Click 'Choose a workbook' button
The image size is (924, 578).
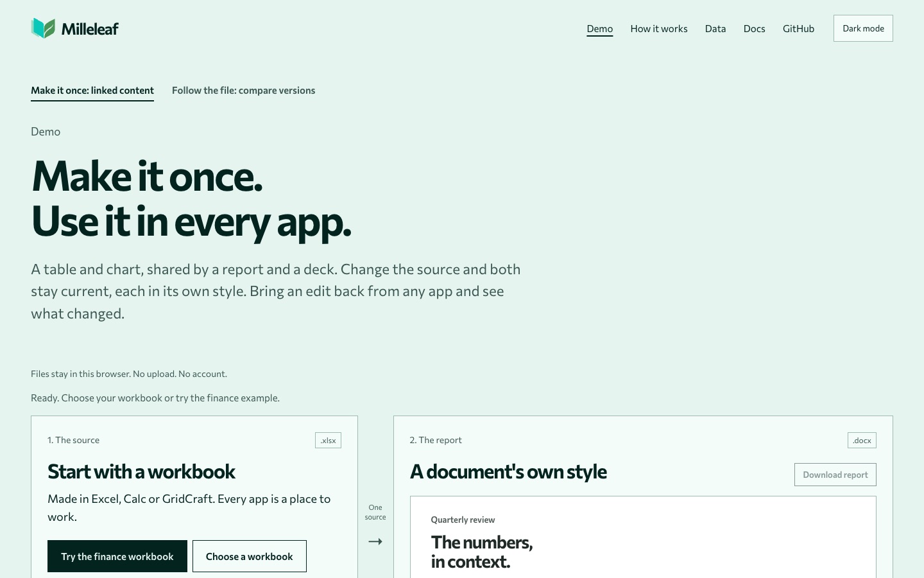tap(249, 556)
